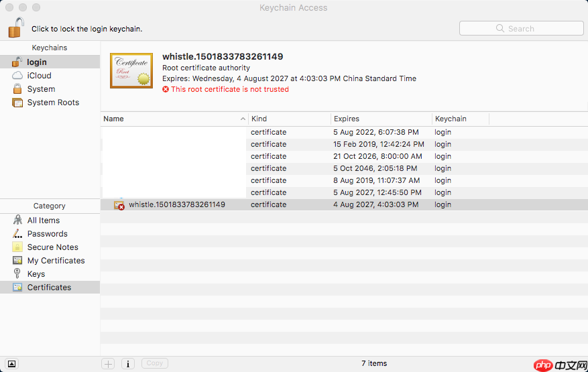Select the System keychain
The width and height of the screenshot is (588, 372).
click(50, 89)
